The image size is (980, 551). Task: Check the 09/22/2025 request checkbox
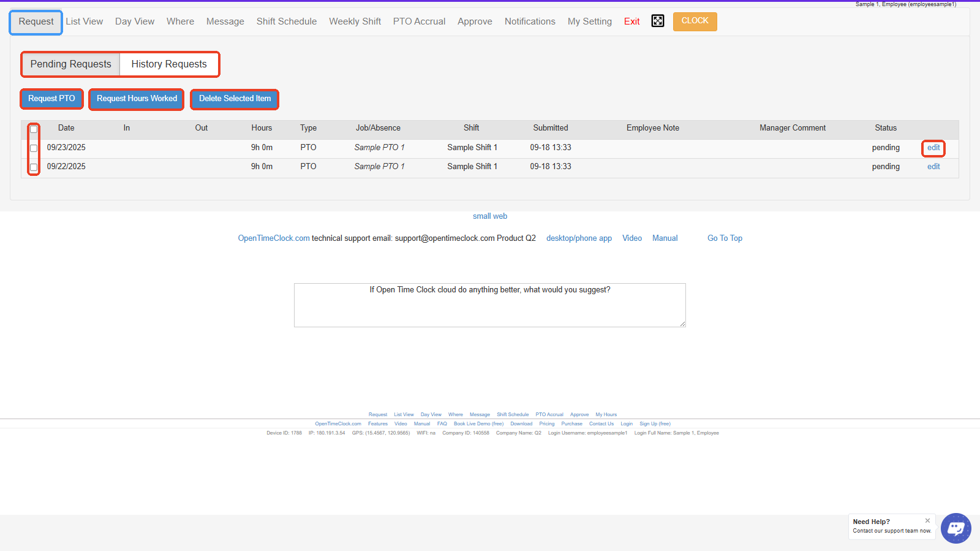tap(34, 167)
